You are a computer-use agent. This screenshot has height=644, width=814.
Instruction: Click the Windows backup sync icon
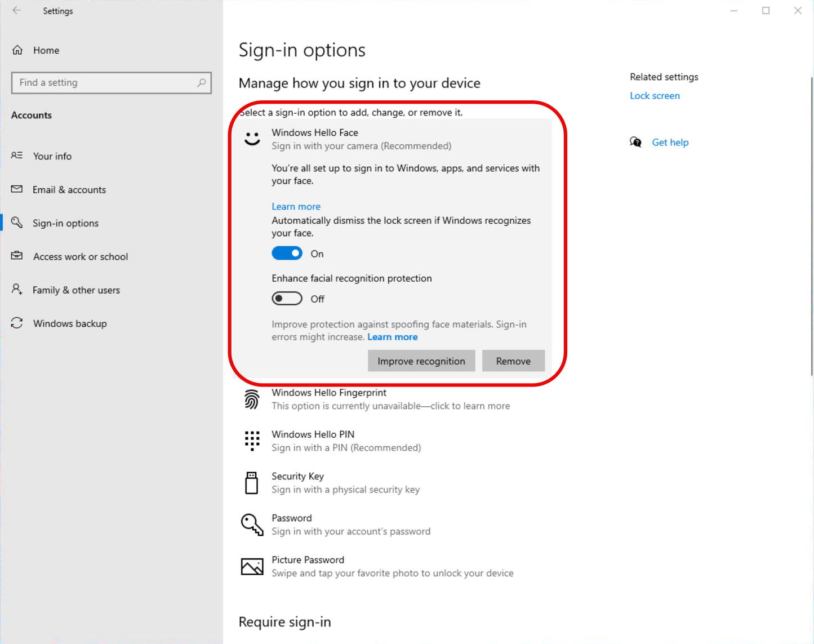click(17, 323)
